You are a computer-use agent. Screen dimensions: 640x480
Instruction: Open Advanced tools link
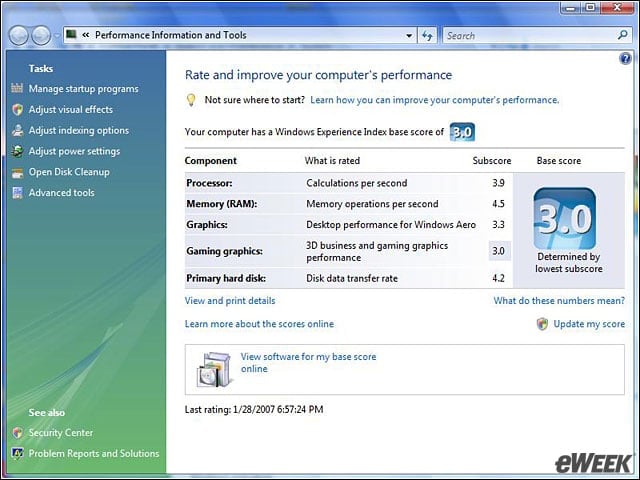(x=61, y=193)
